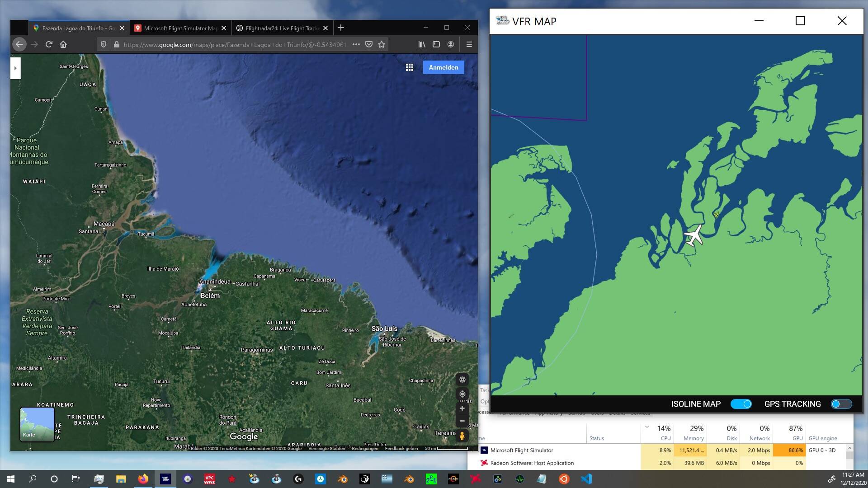Click Vereinigte Staaten link in footer
Screen dimensions: 868x488
click(x=326, y=449)
